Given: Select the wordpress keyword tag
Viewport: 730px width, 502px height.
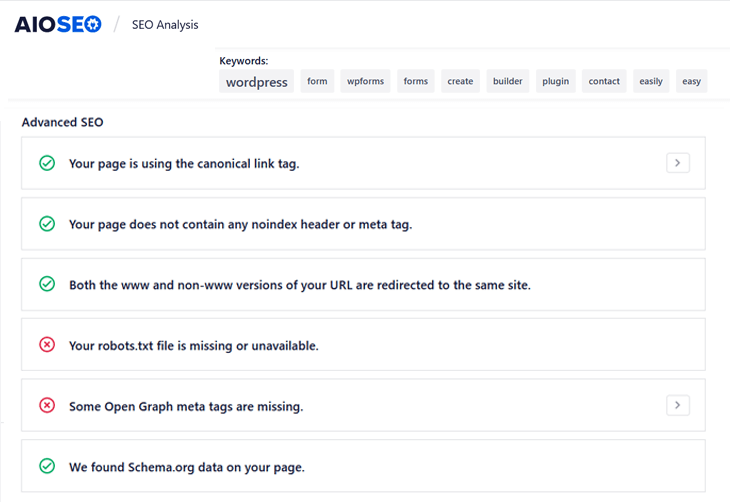Looking at the screenshot, I should [257, 81].
